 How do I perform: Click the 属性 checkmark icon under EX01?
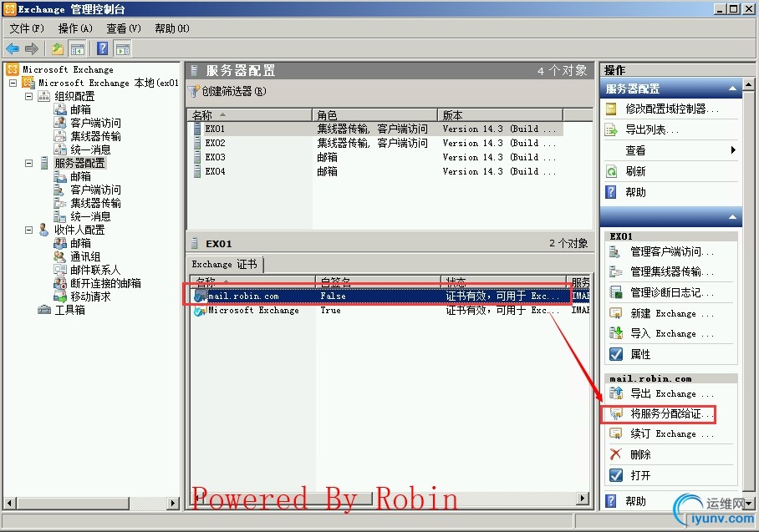pos(616,354)
